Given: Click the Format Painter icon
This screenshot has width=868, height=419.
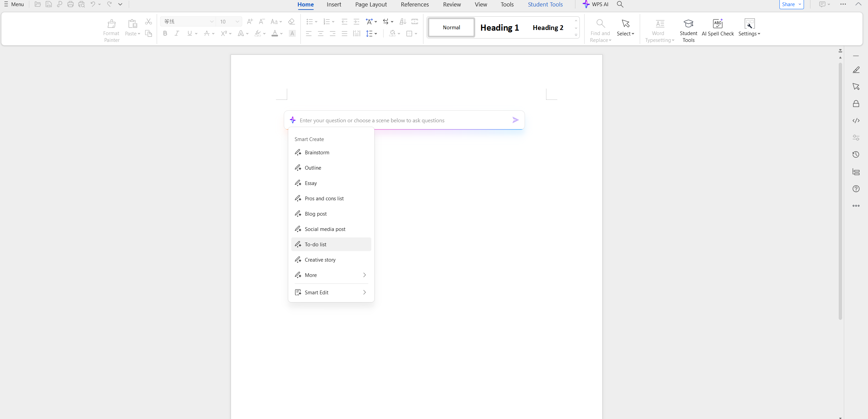Looking at the screenshot, I should click(111, 24).
